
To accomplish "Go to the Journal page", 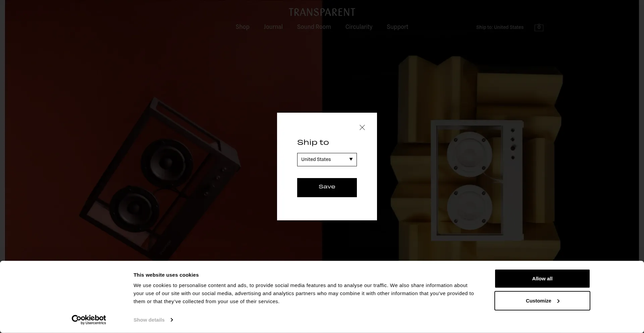I will point(273,27).
